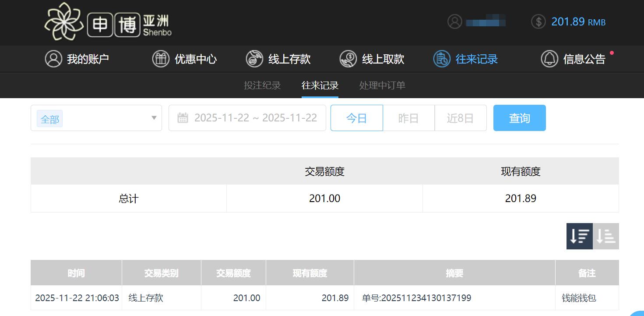Viewport: 644px width, 316px height.
Task: Select the descending sort icon above the table
Action: pyautogui.click(x=579, y=236)
